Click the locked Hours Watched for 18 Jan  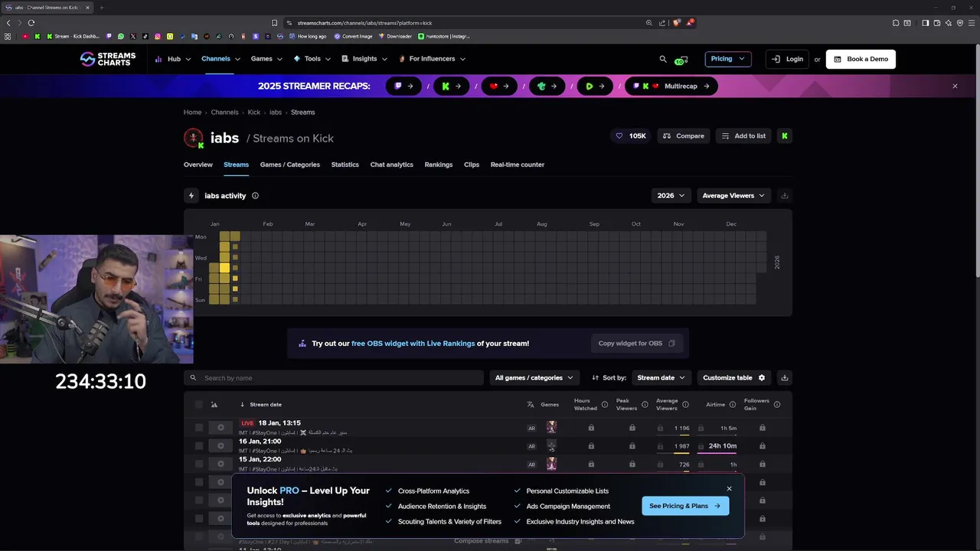tap(591, 428)
